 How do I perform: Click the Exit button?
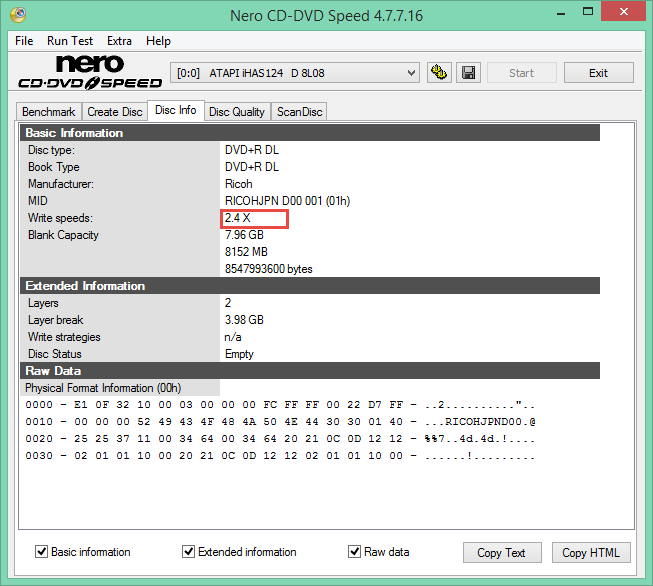(x=598, y=73)
